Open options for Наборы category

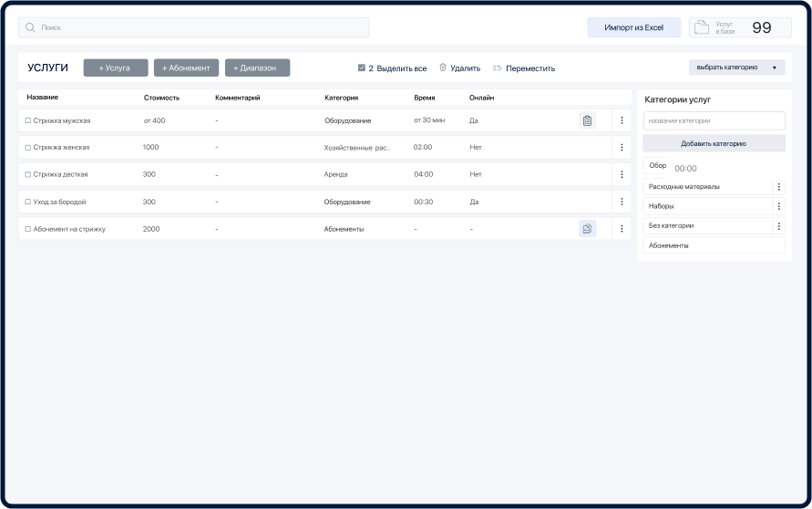778,206
